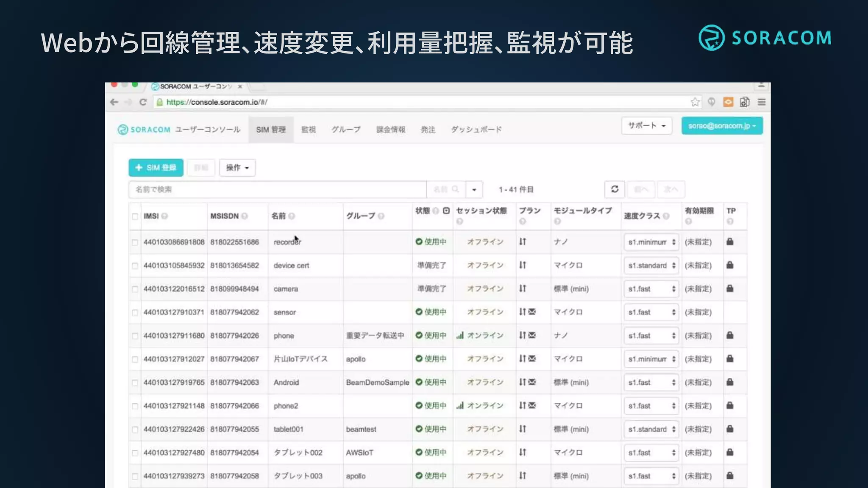Click the SORACOM logo in console header
Viewport: 868px width, 488px height.
(144, 130)
